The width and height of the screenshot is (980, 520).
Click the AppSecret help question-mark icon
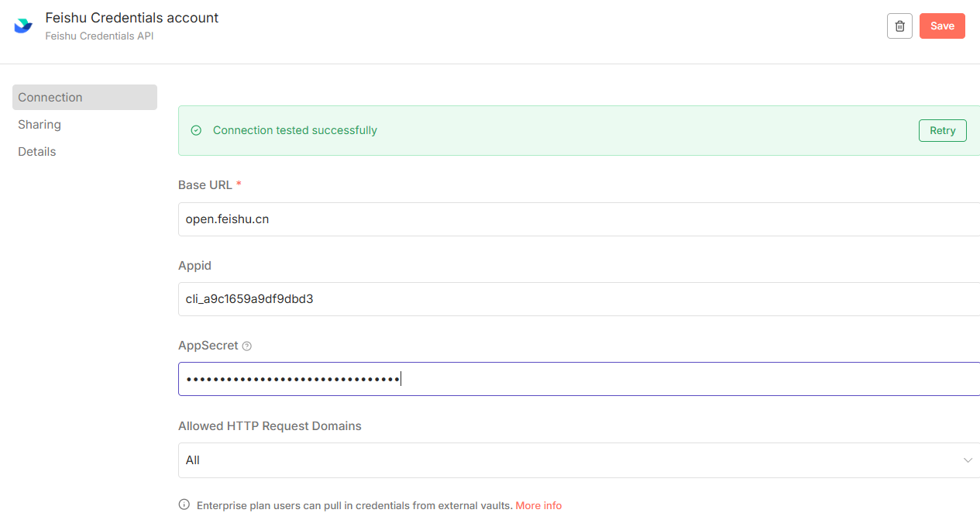pos(247,346)
